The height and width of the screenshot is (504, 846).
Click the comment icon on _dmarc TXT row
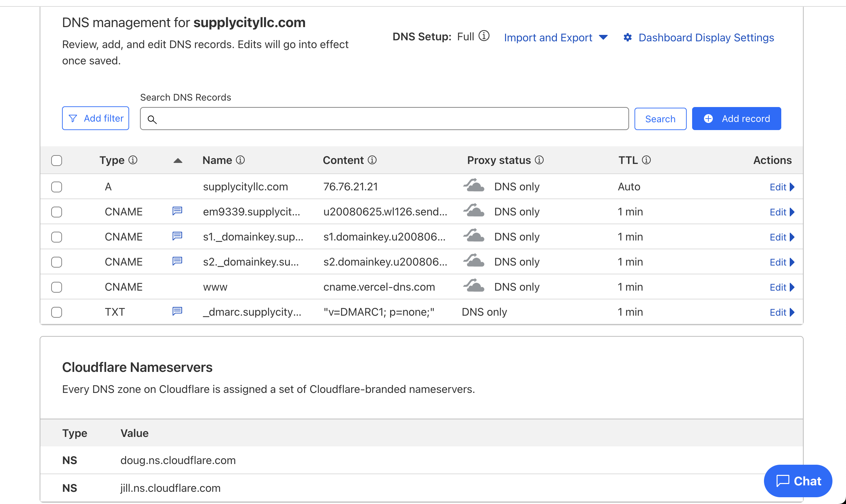pos(177,311)
